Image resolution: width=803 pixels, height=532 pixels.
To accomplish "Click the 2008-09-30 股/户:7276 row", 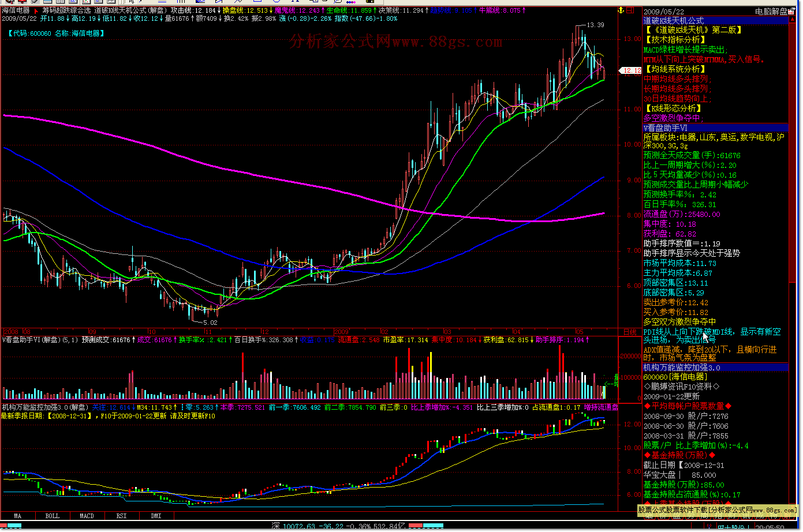I will [x=686, y=416].
